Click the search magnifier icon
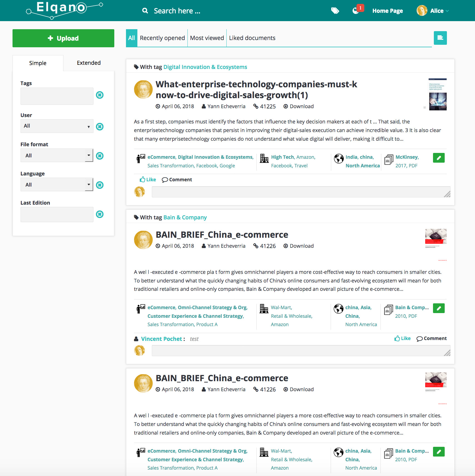The width and height of the screenshot is (475, 476). tap(145, 11)
